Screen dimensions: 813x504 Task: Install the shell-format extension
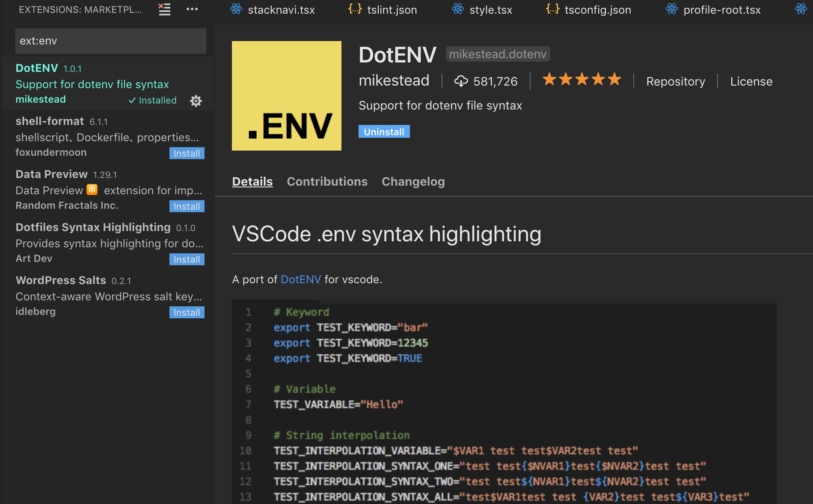coord(187,153)
